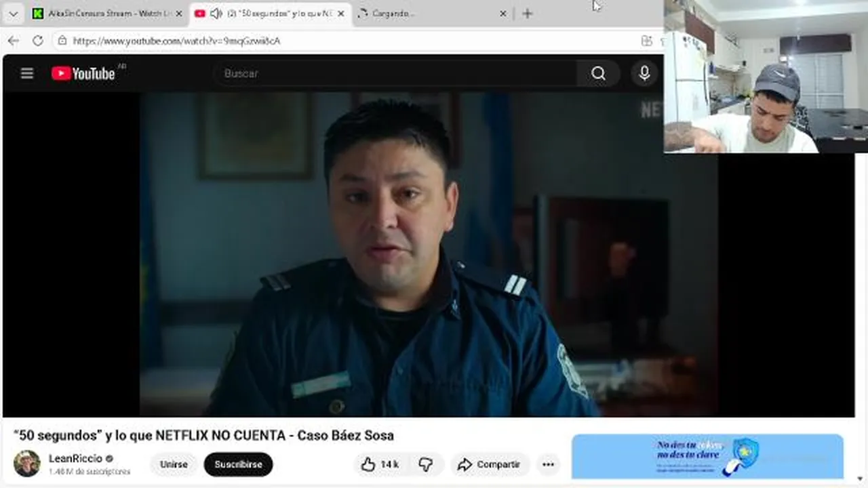Click the Buscar search field
Image resolution: width=868 pixels, height=488 pixels.
(395, 73)
